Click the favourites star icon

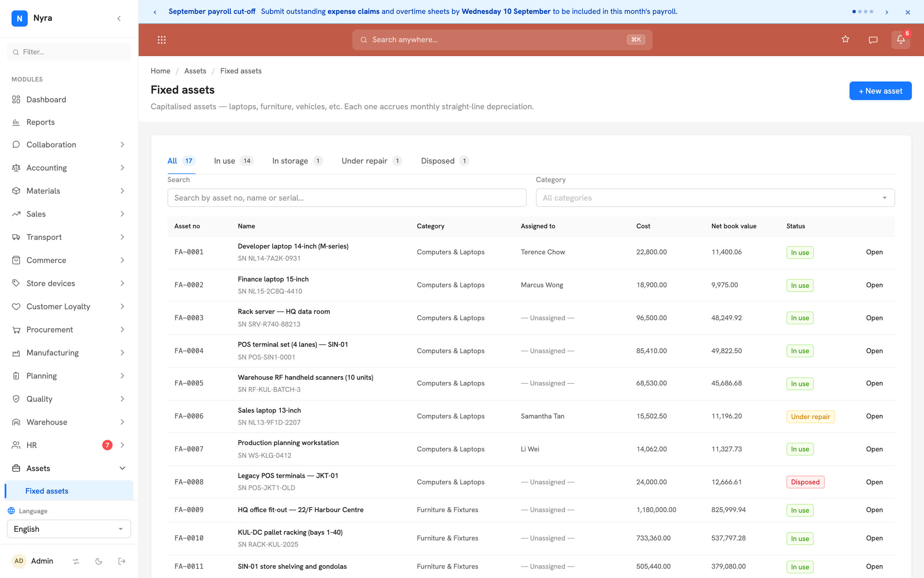tap(845, 39)
